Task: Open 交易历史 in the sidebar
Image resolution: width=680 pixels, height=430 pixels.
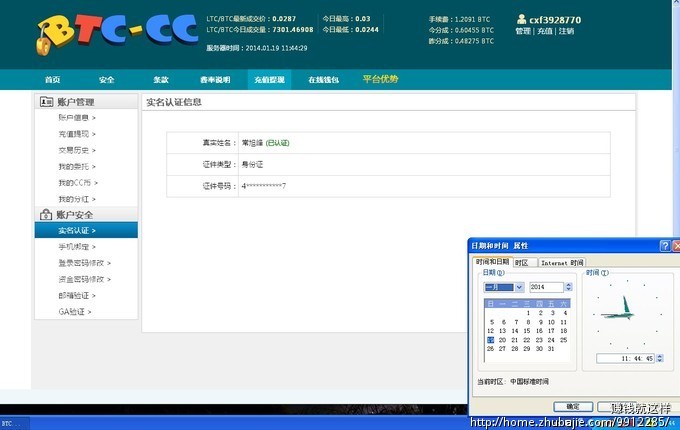Action: (77, 150)
